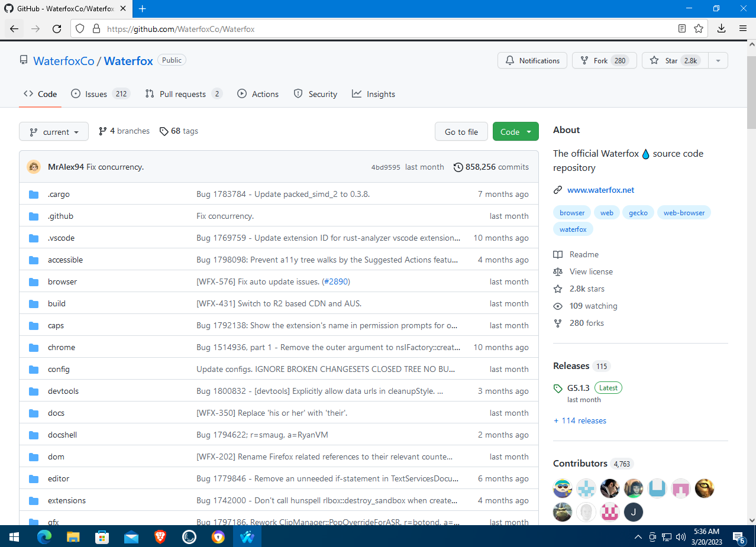Click the page vertical scrollbar thumb
The image size is (756, 547).
751,92
